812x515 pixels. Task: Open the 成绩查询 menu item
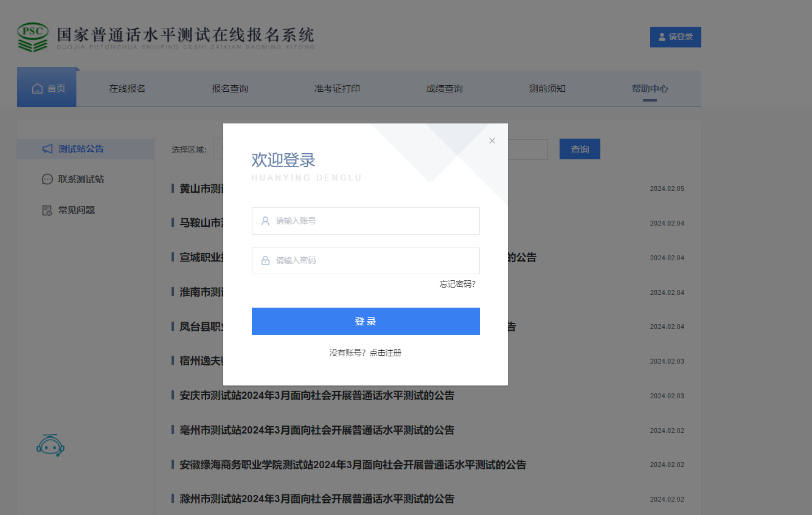pyautogui.click(x=445, y=89)
